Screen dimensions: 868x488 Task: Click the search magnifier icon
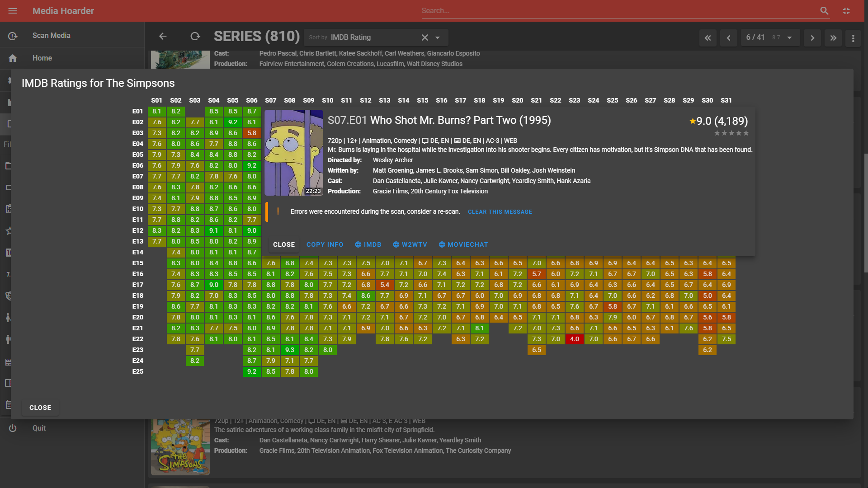coord(824,11)
